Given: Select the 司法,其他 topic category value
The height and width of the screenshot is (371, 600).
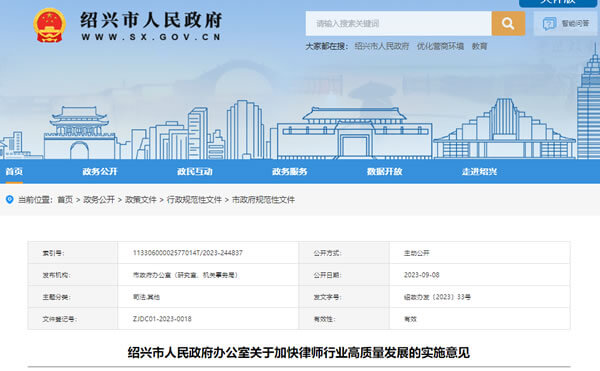Looking at the screenshot, I should tap(146, 297).
